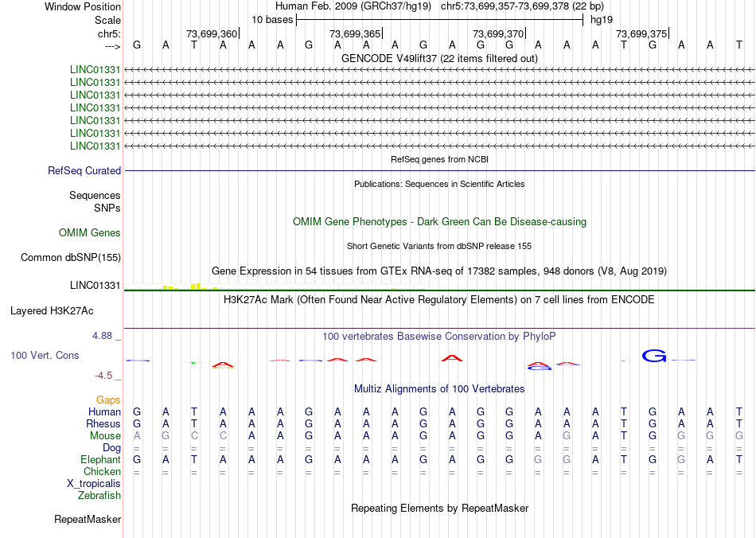The image size is (756, 538).
Task: Click the hg19 label beside the scale bar
Action: [x=602, y=20]
